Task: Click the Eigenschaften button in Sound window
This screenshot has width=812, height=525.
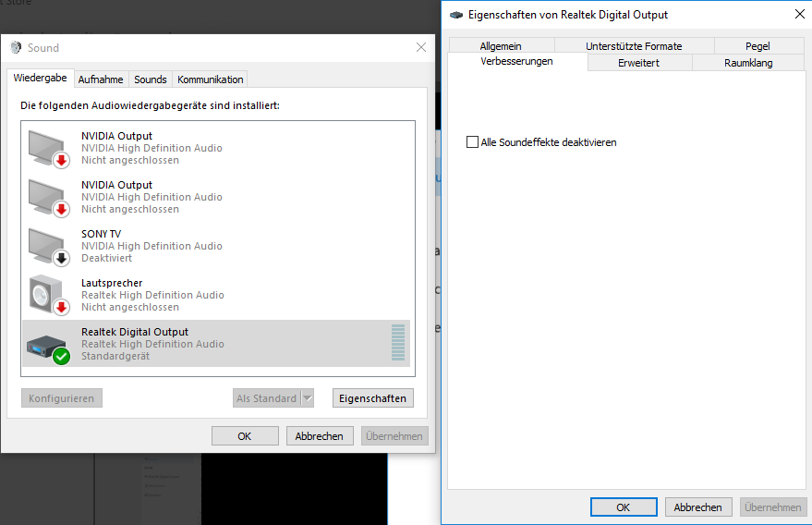Action: [373, 398]
